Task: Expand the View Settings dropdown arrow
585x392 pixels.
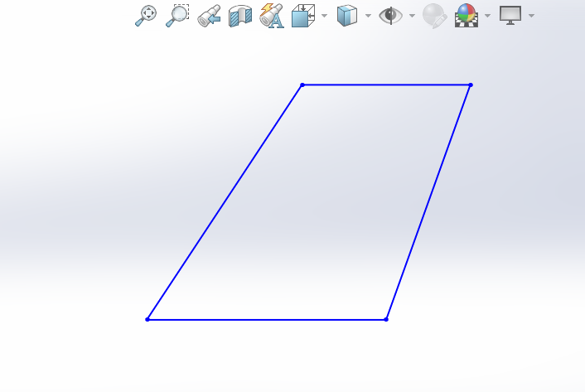Action: pyautogui.click(x=532, y=16)
